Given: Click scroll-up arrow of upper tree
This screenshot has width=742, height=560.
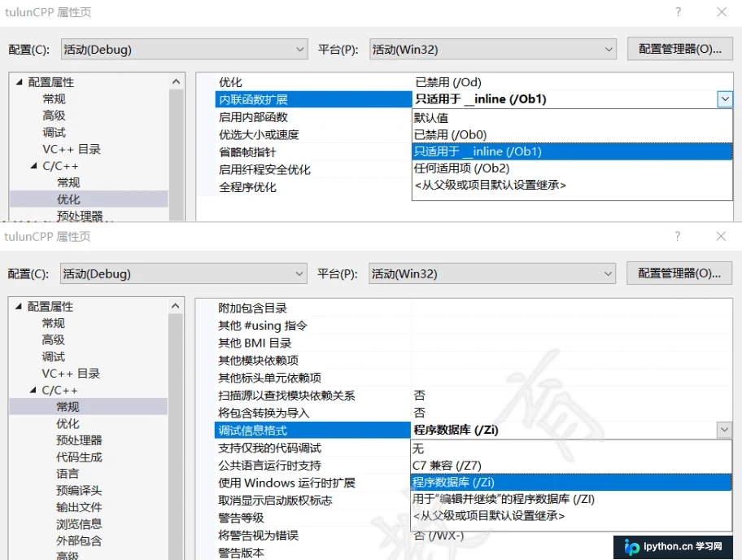Looking at the screenshot, I should (176, 82).
